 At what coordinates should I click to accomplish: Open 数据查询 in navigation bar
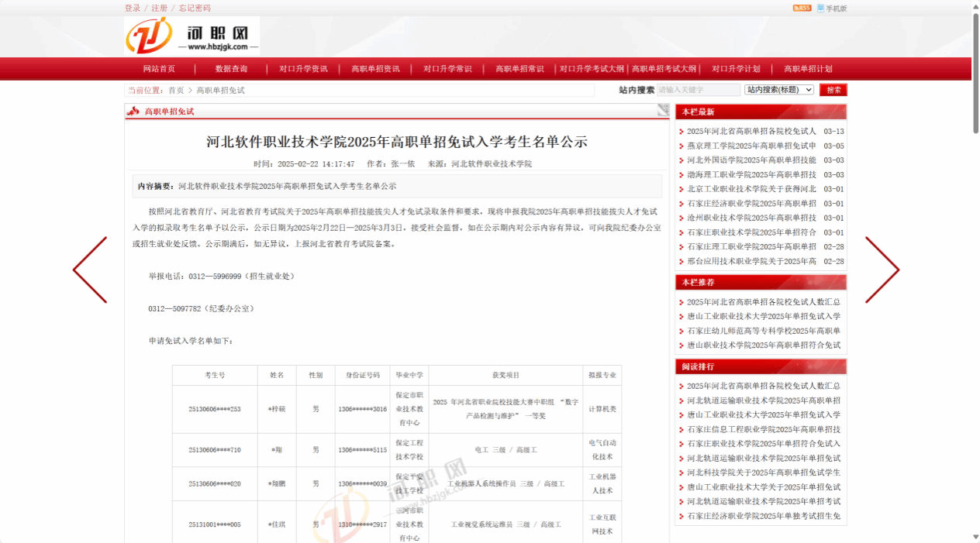[231, 69]
